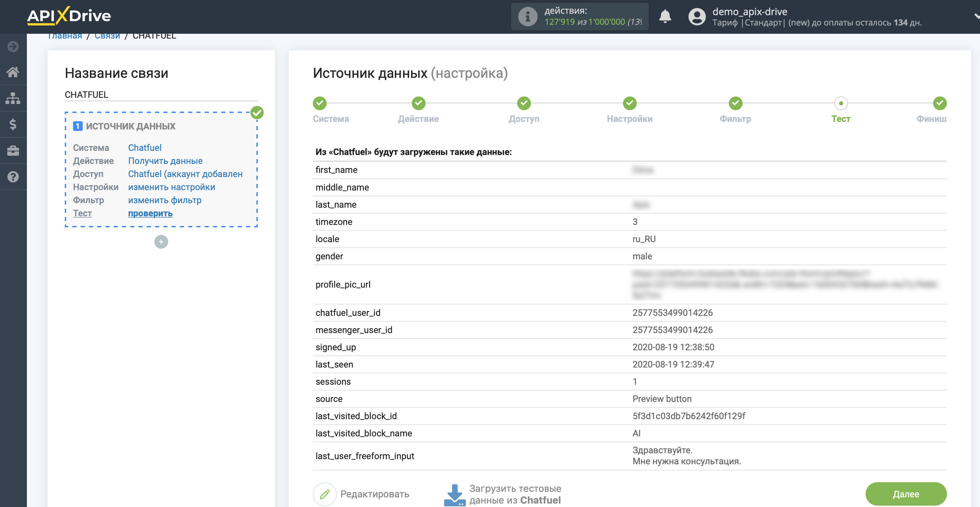The width and height of the screenshot is (980, 507).
Task: Click the APIX Drive logo
Action: 69,16
